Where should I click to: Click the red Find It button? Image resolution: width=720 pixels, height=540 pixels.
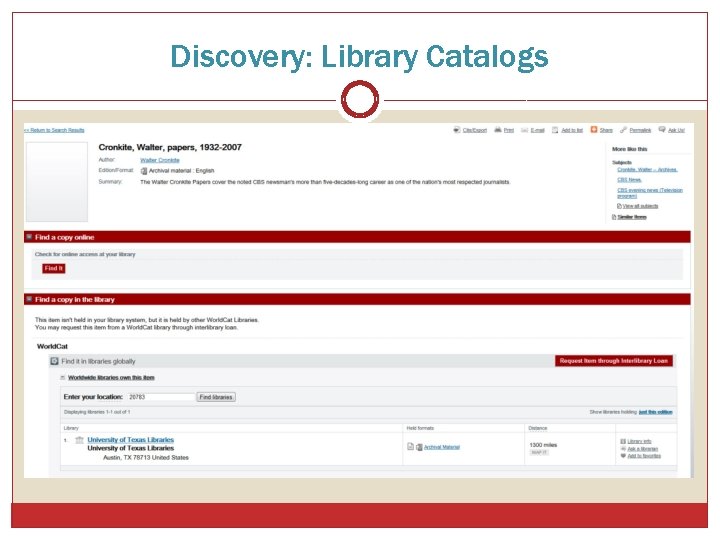[54, 269]
